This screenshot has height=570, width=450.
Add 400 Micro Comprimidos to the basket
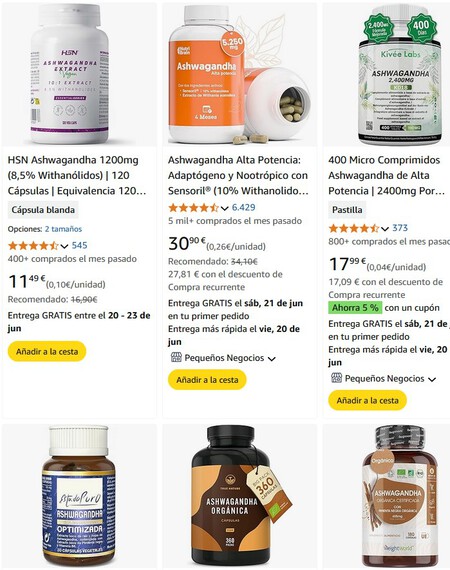tap(367, 401)
